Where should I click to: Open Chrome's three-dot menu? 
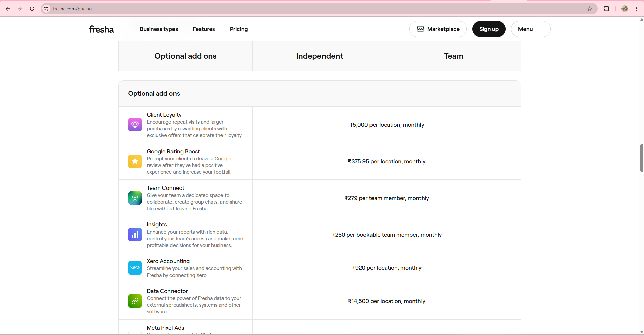click(x=637, y=9)
